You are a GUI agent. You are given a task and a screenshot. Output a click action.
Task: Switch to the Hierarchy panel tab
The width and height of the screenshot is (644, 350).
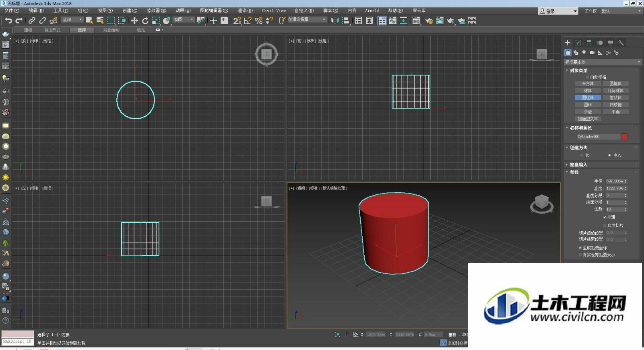589,43
